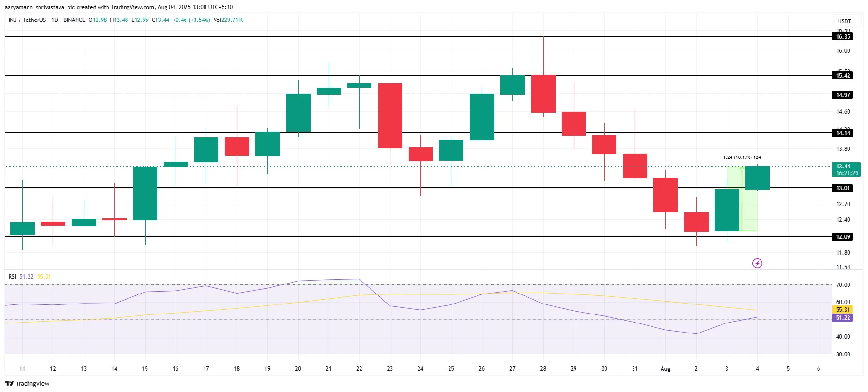This screenshot has width=868, height=392.
Task: Click the large red candle on day 23
Action: point(390,116)
